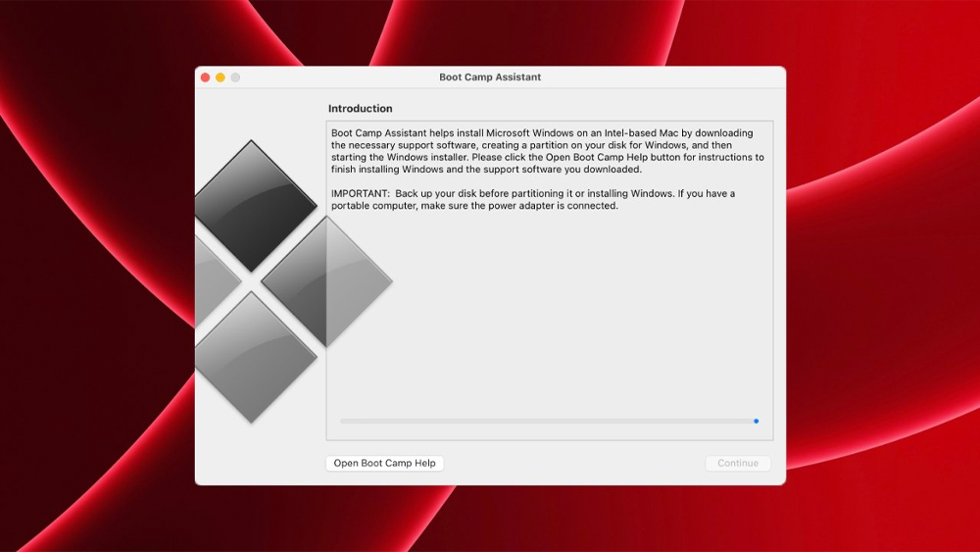Click the Introduction heading
Screen dimensions: 980x552
(360, 109)
